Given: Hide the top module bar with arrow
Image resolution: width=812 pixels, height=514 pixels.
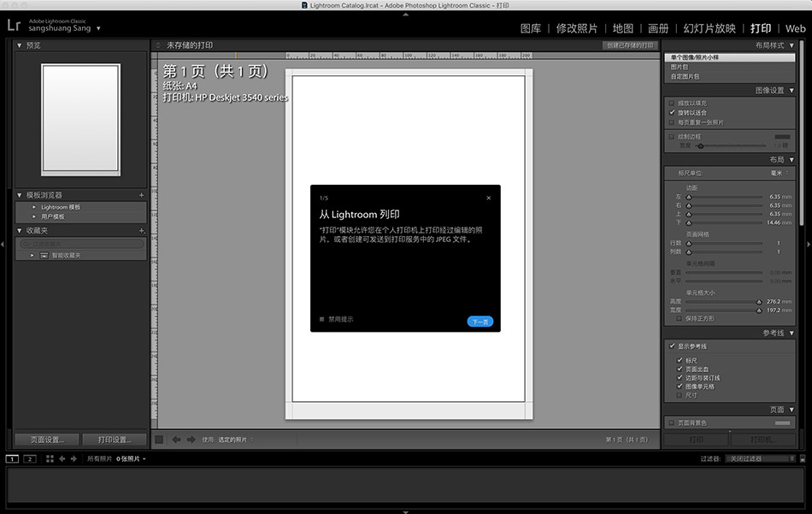Looking at the screenshot, I should [405, 15].
